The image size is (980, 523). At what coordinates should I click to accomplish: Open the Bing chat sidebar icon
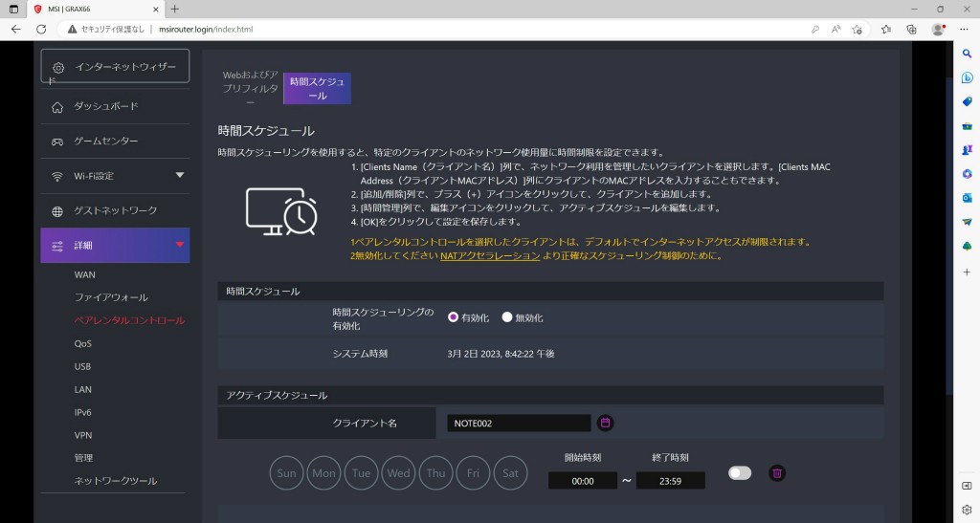click(967, 77)
